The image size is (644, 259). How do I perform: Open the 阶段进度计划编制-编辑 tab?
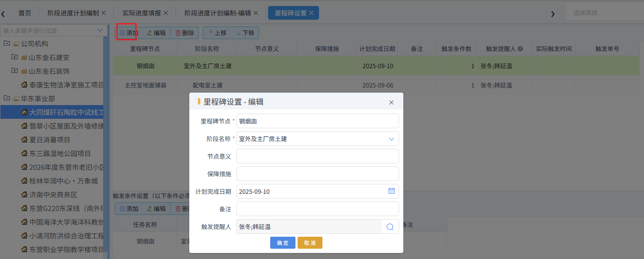(218, 13)
